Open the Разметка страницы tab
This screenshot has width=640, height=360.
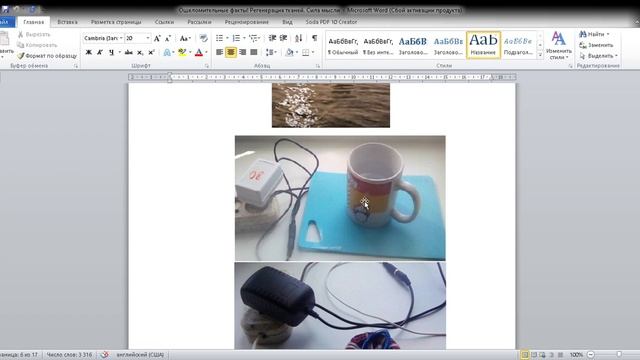pyautogui.click(x=116, y=22)
